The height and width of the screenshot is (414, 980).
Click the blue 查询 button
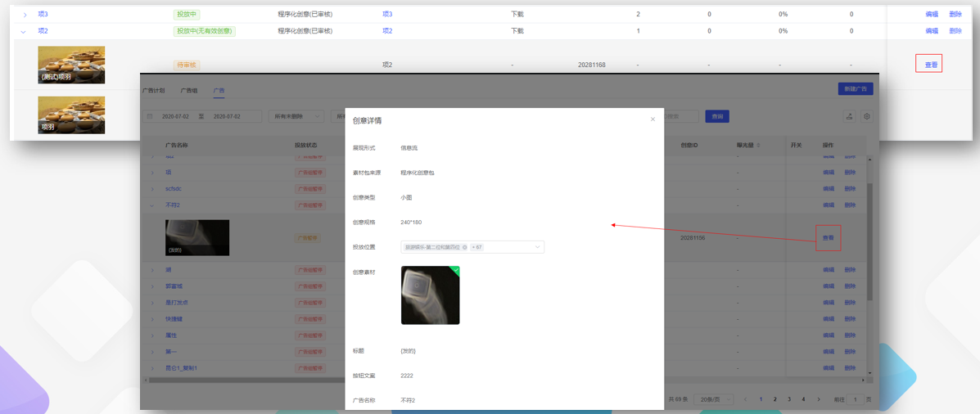[717, 117]
